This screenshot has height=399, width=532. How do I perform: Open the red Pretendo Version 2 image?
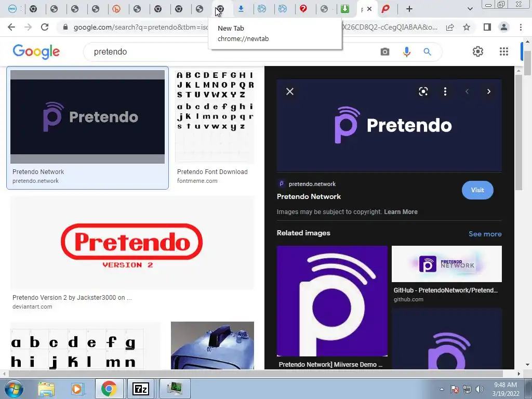point(132,243)
